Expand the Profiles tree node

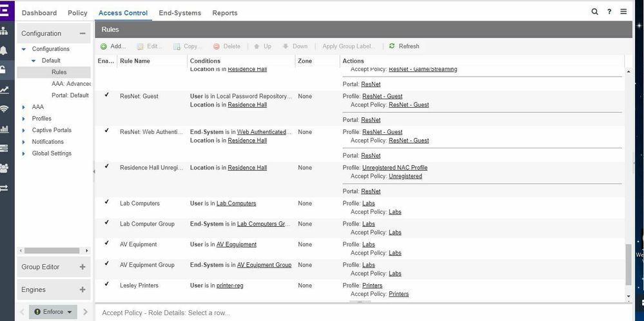point(24,119)
